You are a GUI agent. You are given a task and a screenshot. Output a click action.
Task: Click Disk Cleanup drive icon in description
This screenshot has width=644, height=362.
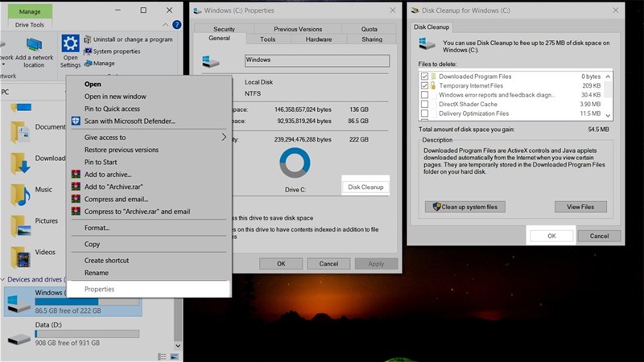[x=427, y=43]
